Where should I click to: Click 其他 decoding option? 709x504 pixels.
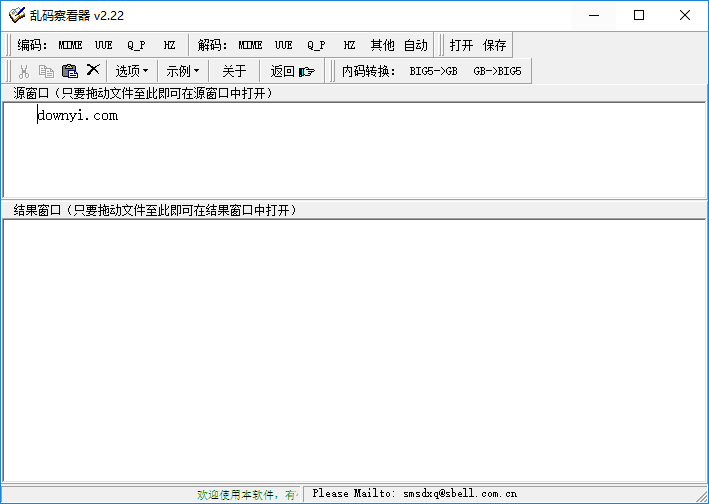[382, 45]
